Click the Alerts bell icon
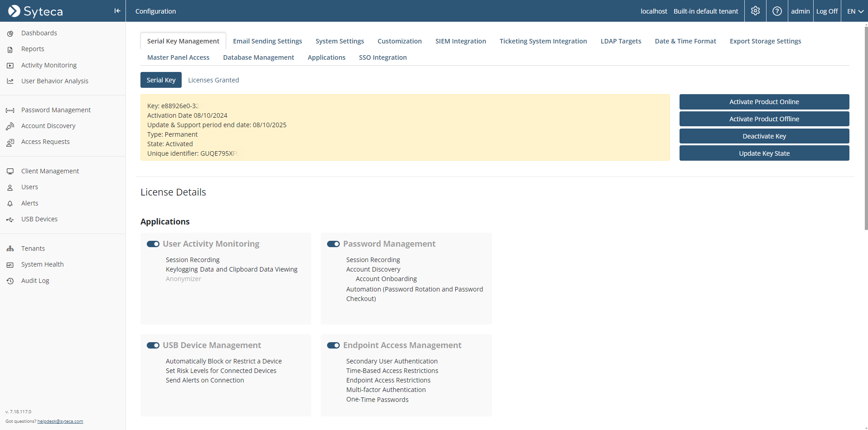The width and height of the screenshot is (868, 430). 10,203
